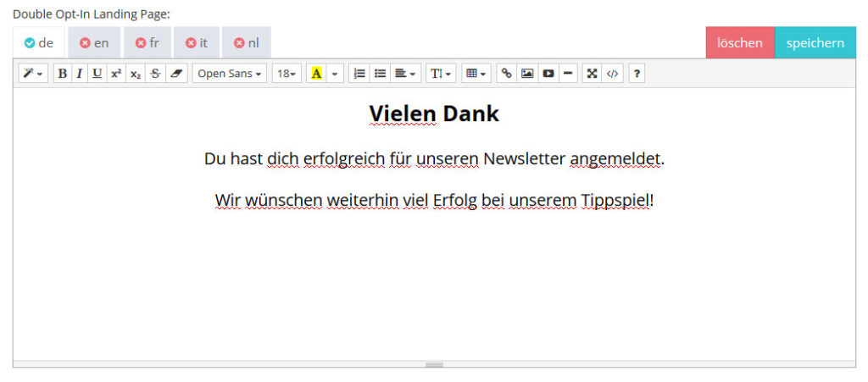The width and height of the screenshot is (868, 382).
Task: Toggle fullscreen editor mode
Action: (x=593, y=74)
